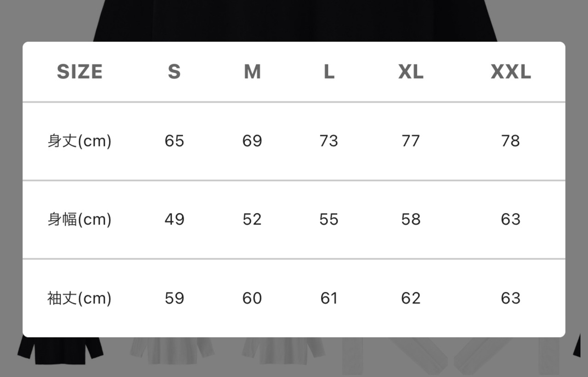Click the 身丈 value 78 for size XXL
Viewport: 588px width, 377px height.
[511, 141]
